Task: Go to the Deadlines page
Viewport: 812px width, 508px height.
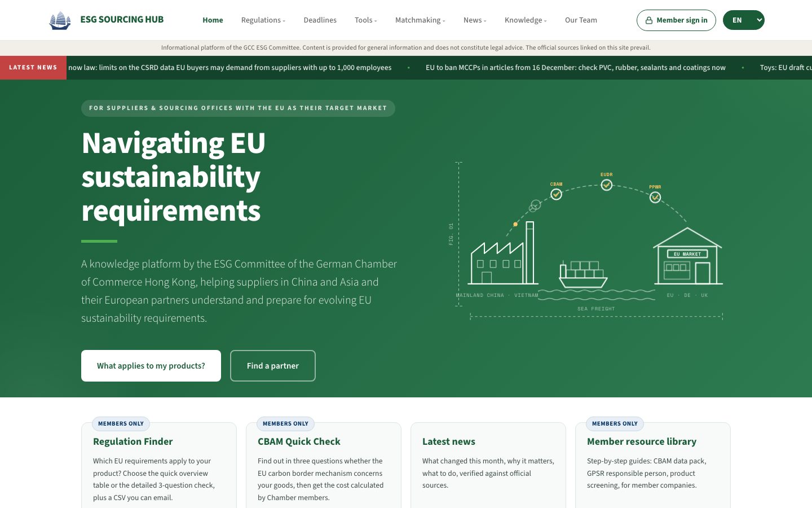Action: point(320,20)
